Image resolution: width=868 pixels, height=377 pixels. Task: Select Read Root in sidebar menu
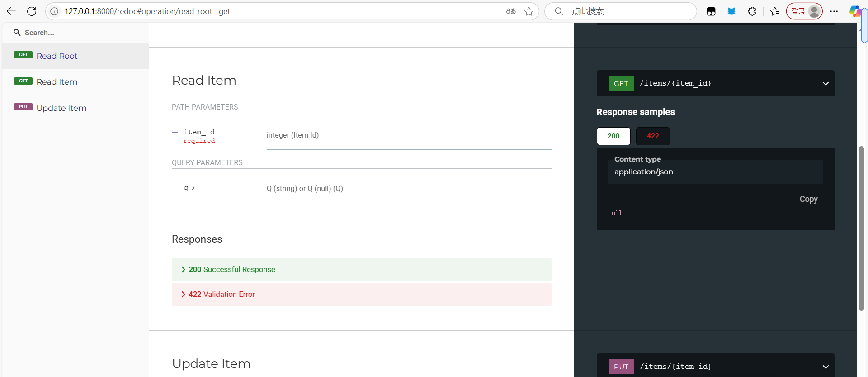(75, 56)
